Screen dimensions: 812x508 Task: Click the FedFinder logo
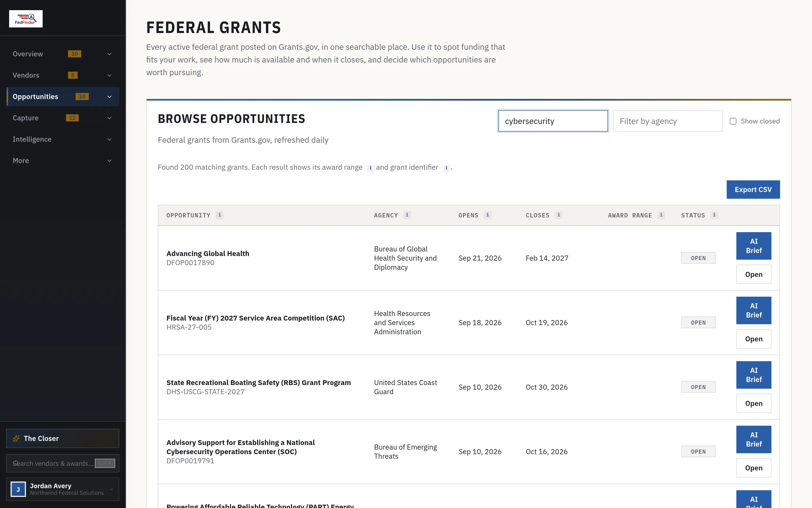click(x=26, y=19)
